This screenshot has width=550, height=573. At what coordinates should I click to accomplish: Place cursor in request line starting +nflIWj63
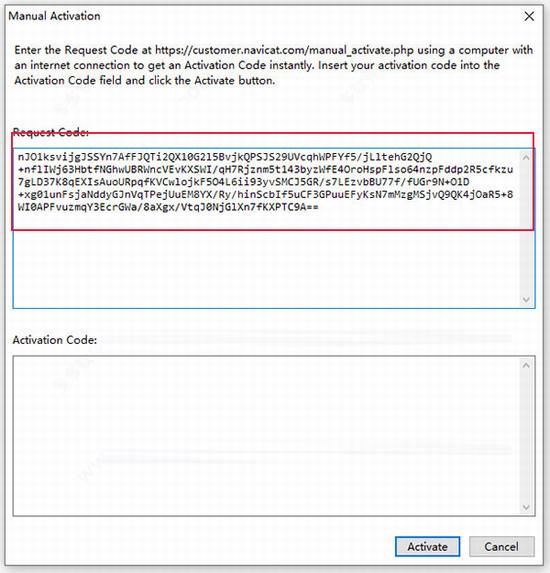click(265, 170)
